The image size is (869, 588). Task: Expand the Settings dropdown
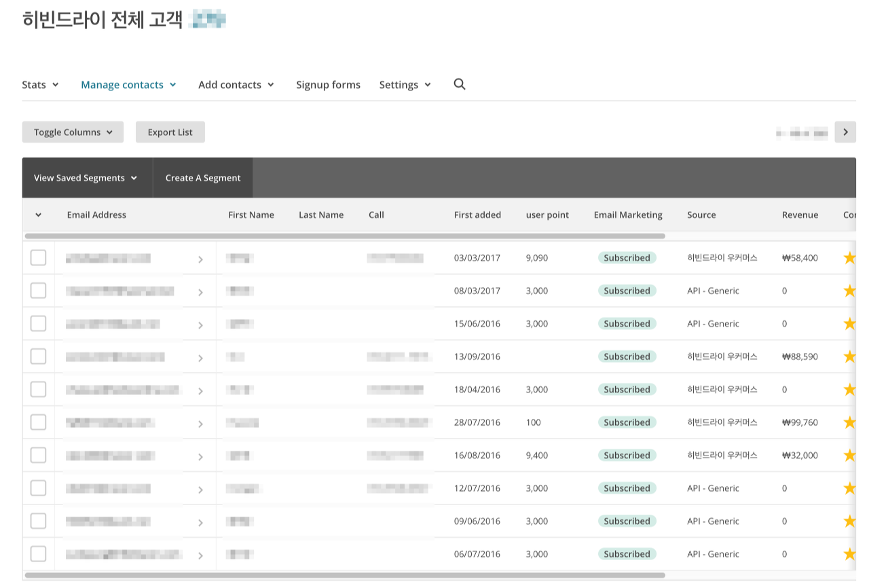coord(405,85)
